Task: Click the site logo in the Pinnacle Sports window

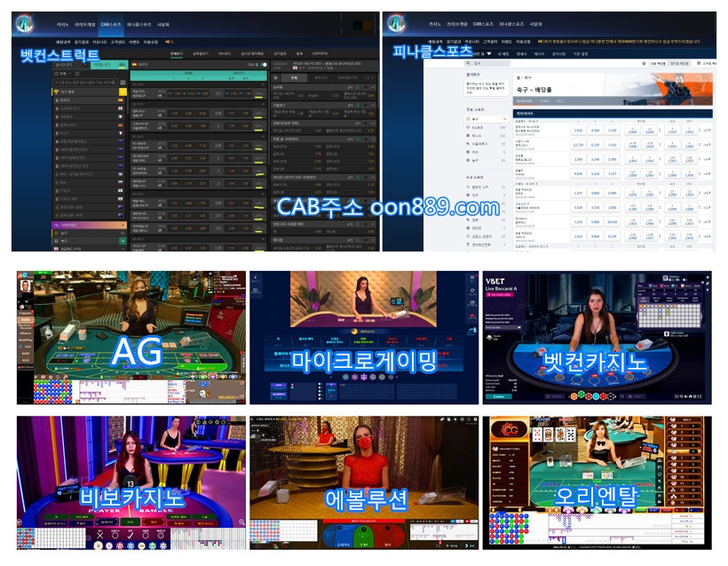Action: 396,24
